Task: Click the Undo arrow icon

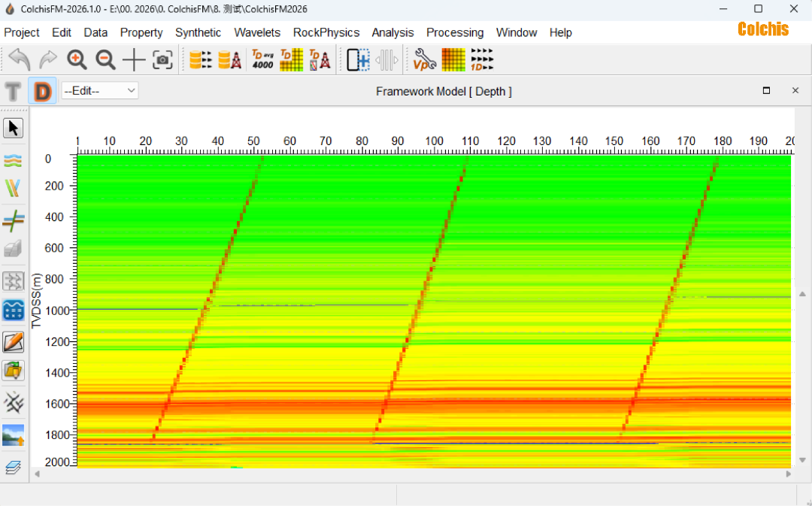Action: (20, 60)
